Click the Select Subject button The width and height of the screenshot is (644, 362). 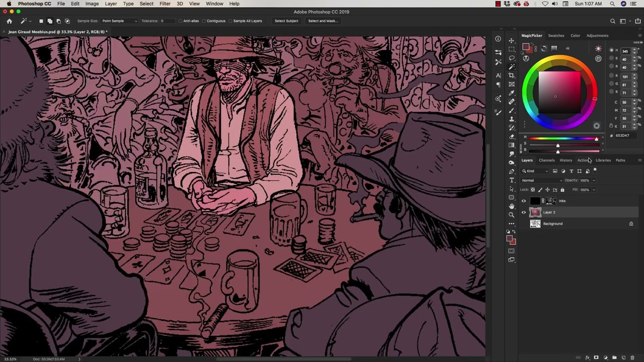(286, 21)
